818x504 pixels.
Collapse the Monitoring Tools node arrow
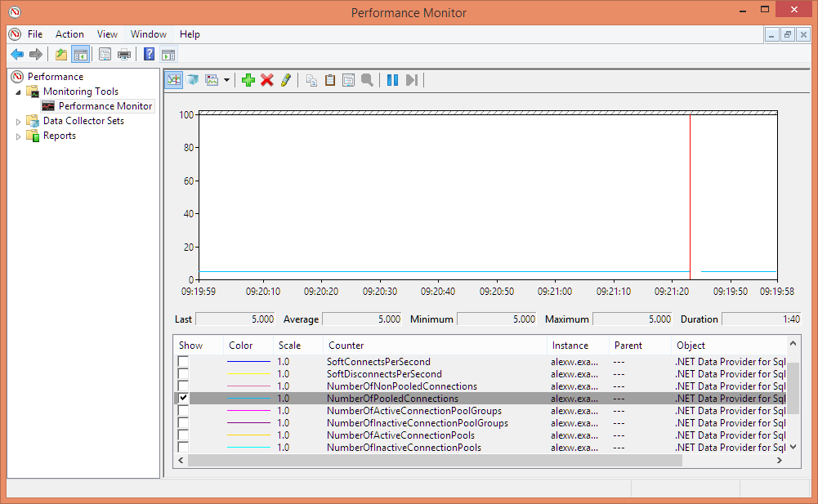click(18, 92)
